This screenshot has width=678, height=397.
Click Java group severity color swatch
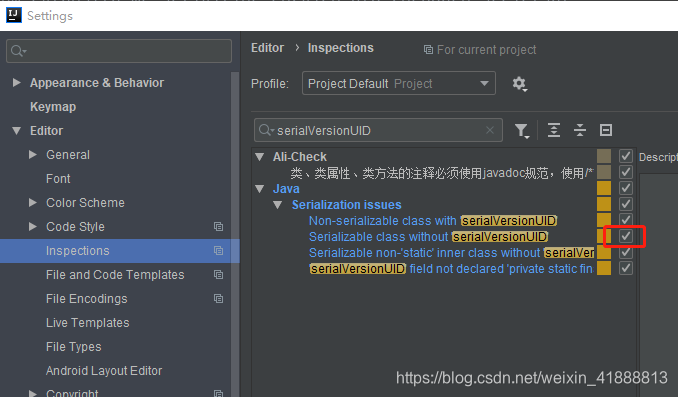click(x=604, y=188)
